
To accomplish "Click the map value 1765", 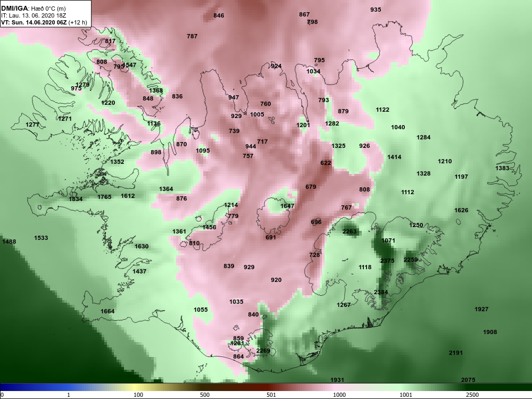I will [104, 197].
